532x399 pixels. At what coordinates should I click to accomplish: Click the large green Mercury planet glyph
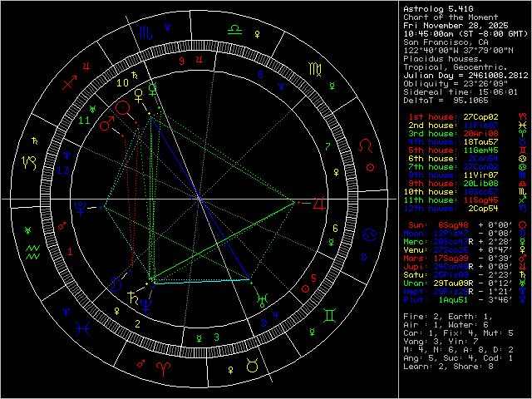153,87
